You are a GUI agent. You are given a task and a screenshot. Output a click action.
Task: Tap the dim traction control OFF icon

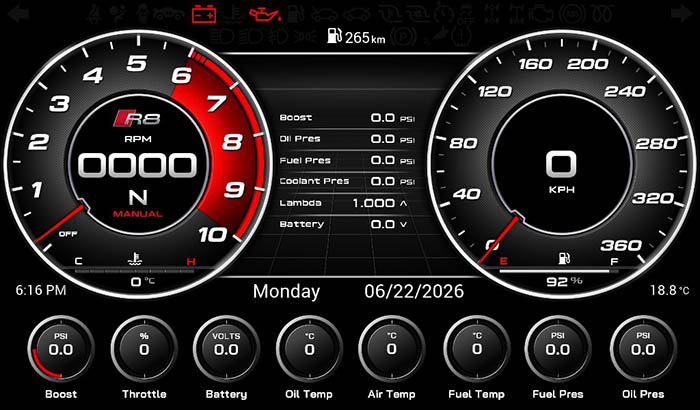click(x=467, y=14)
